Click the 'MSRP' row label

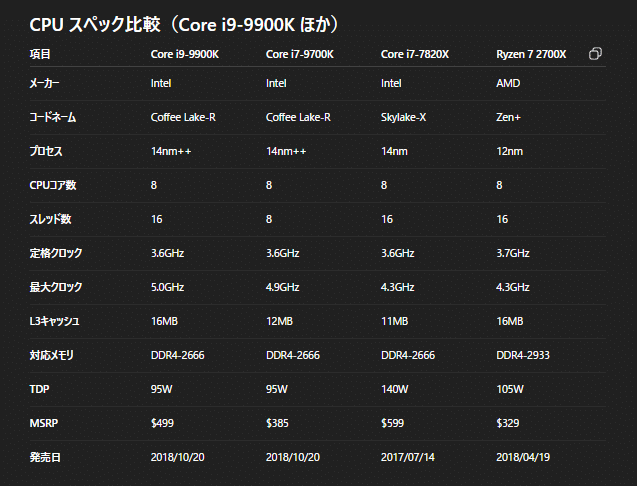click(x=44, y=423)
